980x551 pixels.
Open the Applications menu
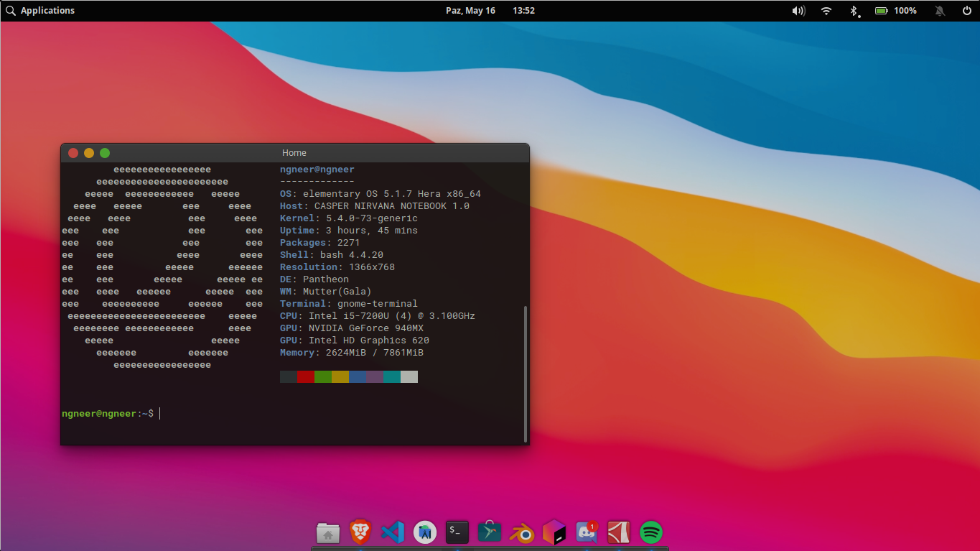[47, 11]
